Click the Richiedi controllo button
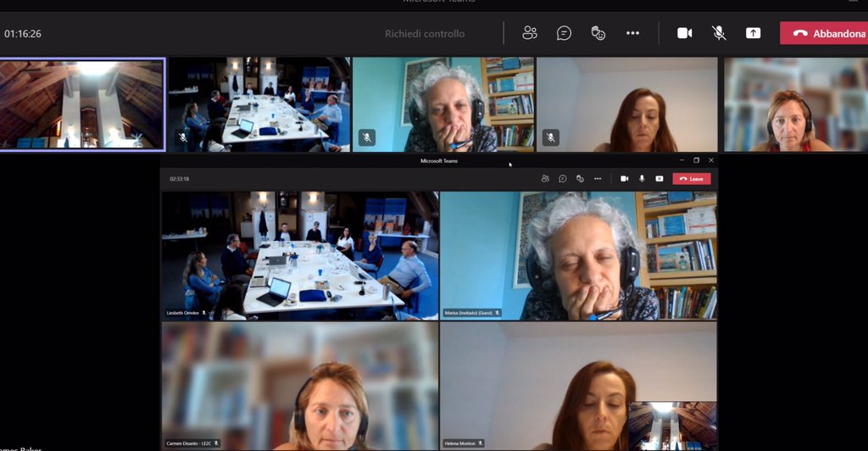 [425, 34]
